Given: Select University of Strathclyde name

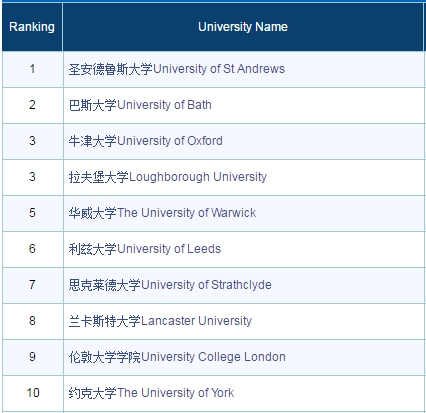Looking at the screenshot, I should (x=170, y=285).
